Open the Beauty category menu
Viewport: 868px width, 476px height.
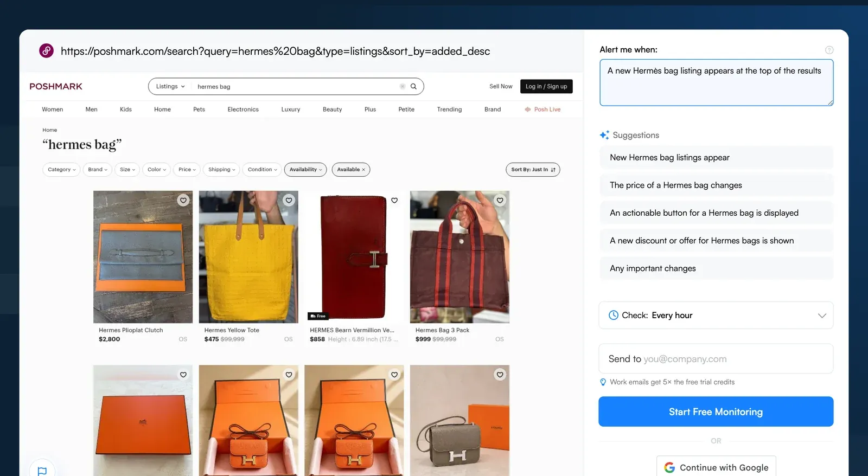[333, 110]
